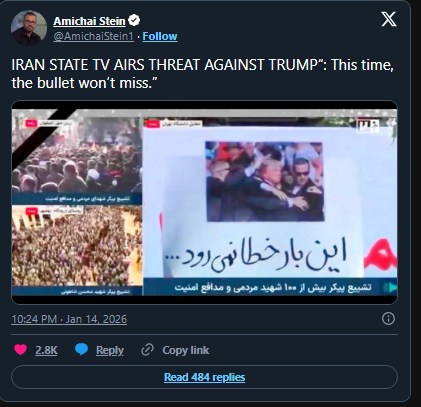Screen dimensions: 421x407
Task: Click the chain link copy icon
Action: [147, 350]
